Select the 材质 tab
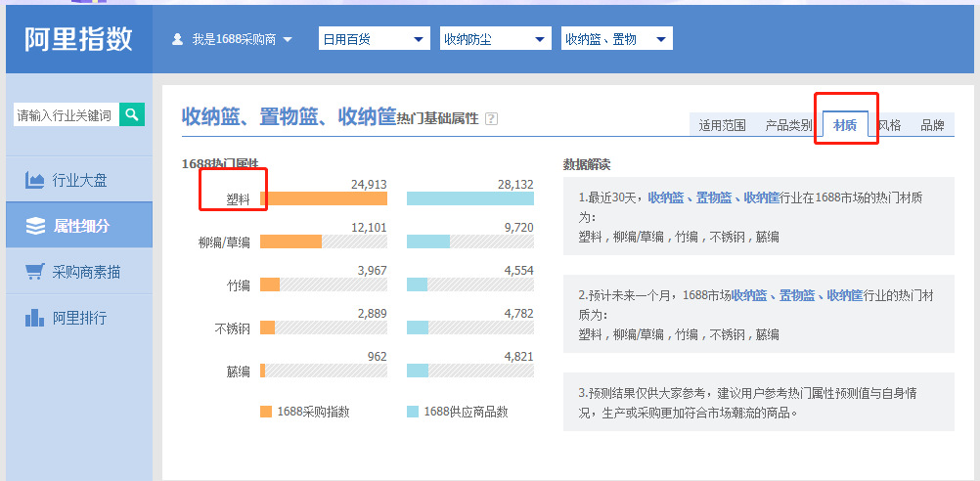Image resolution: width=980 pixels, height=481 pixels. point(845,125)
